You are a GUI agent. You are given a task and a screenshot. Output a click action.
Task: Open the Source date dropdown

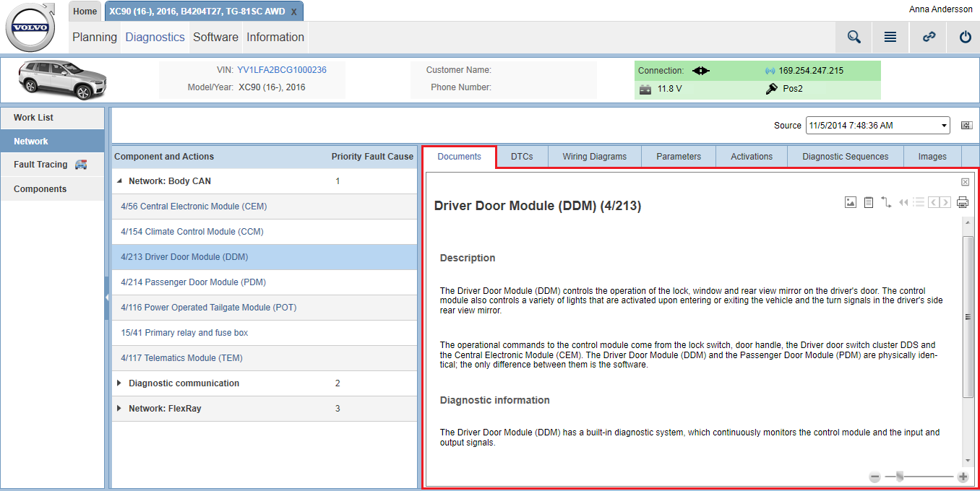(878, 125)
